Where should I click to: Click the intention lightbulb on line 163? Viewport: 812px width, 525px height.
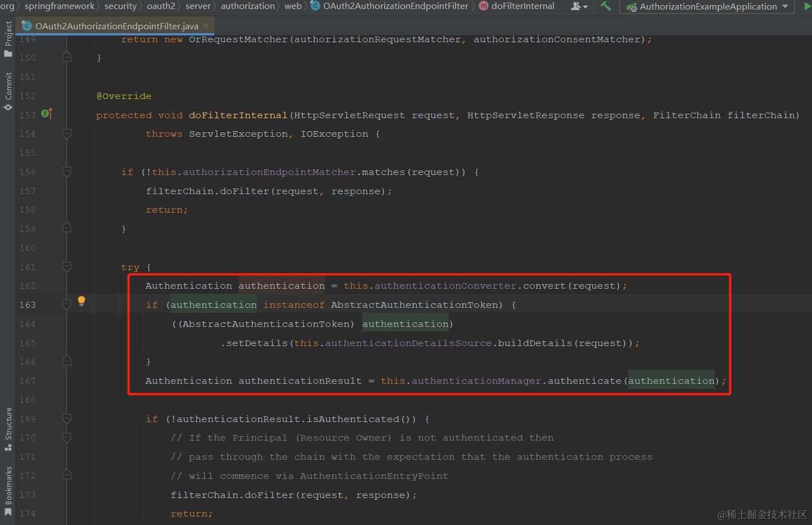coord(82,302)
